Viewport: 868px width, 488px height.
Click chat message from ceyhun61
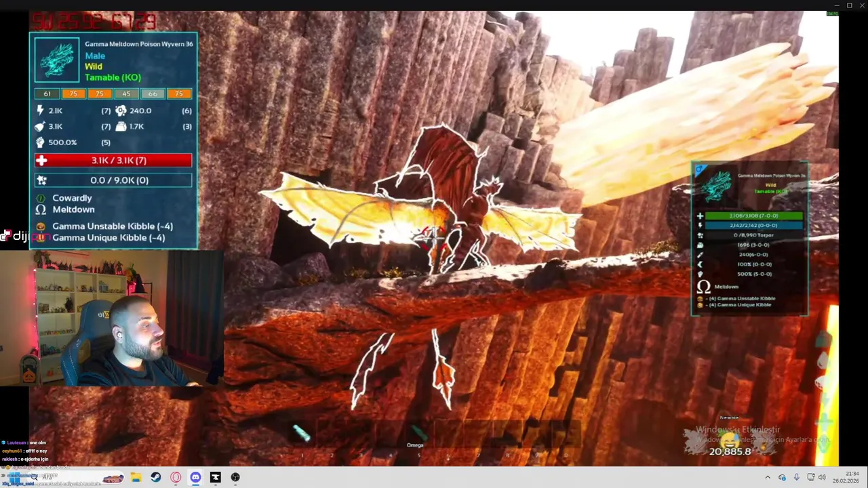click(x=24, y=451)
